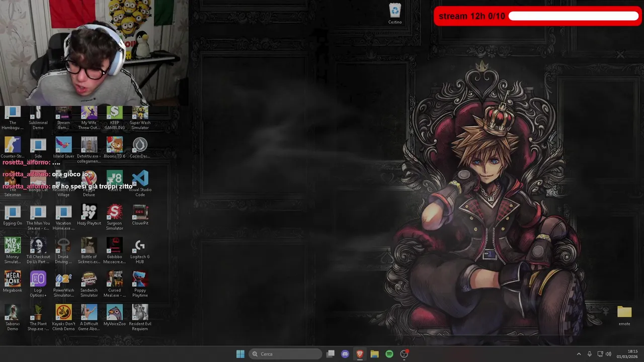
Task: Select the PowerWash Simulator 2 shortcut
Action: point(64,285)
